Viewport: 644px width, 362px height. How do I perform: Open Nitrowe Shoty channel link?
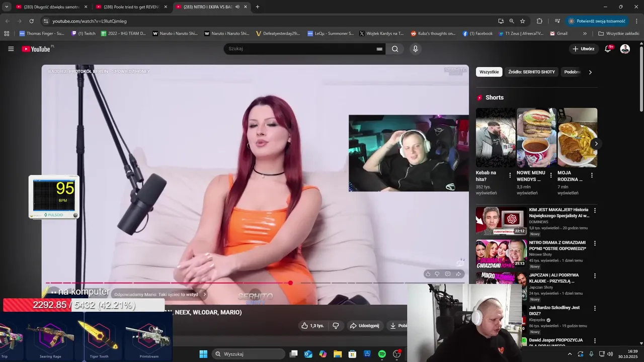click(540, 254)
